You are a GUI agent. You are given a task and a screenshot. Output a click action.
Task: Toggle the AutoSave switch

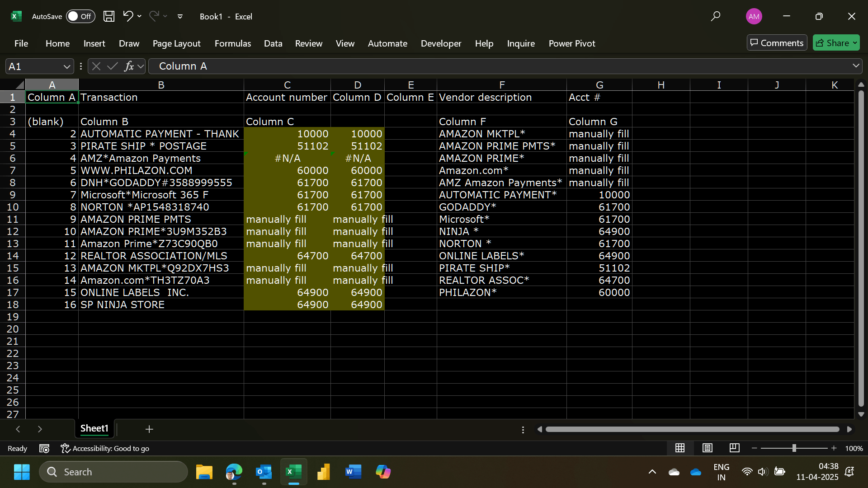[80, 16]
